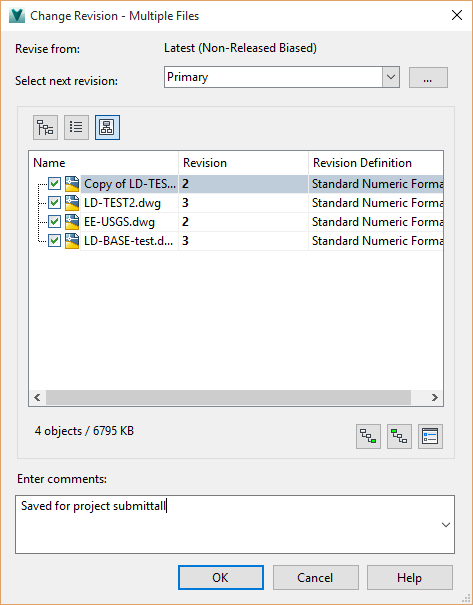Image resolution: width=473 pixels, height=605 pixels.
Task: Click revision value 2 of EE-USGS.dwg
Action: point(186,222)
